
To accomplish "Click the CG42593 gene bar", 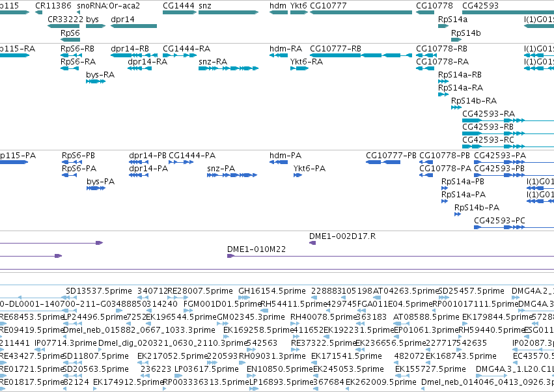I will coord(508,12).
